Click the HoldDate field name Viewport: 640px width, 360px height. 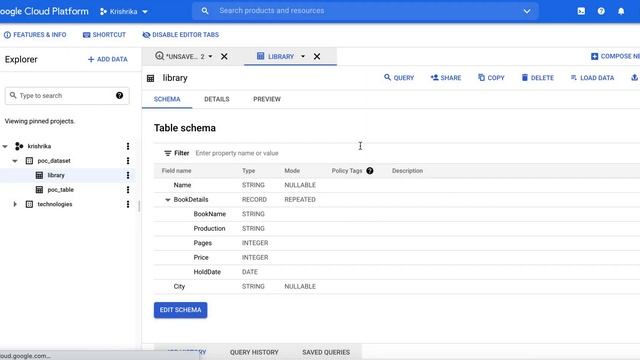point(207,272)
